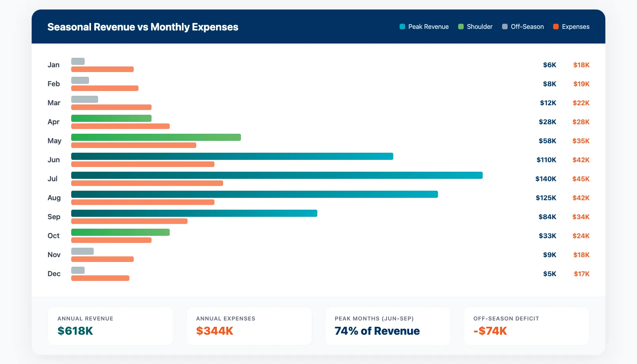
Task: Click the $45K July expenses value
Action: [581, 179]
